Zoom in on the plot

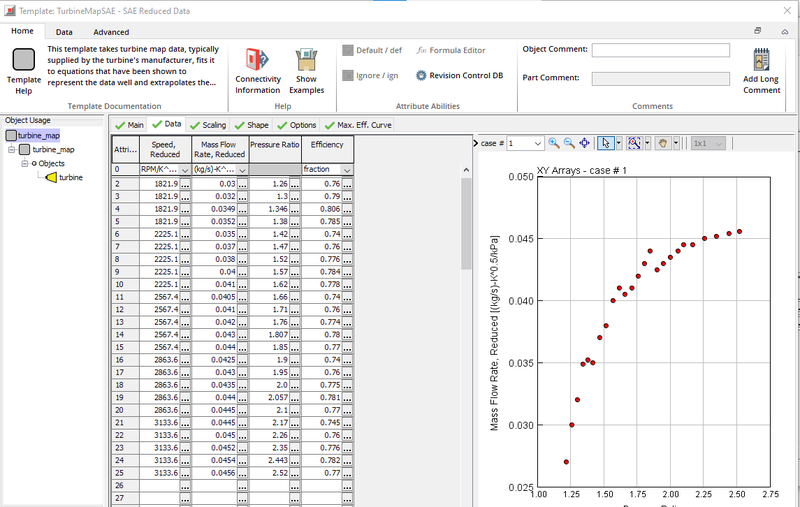pos(554,143)
